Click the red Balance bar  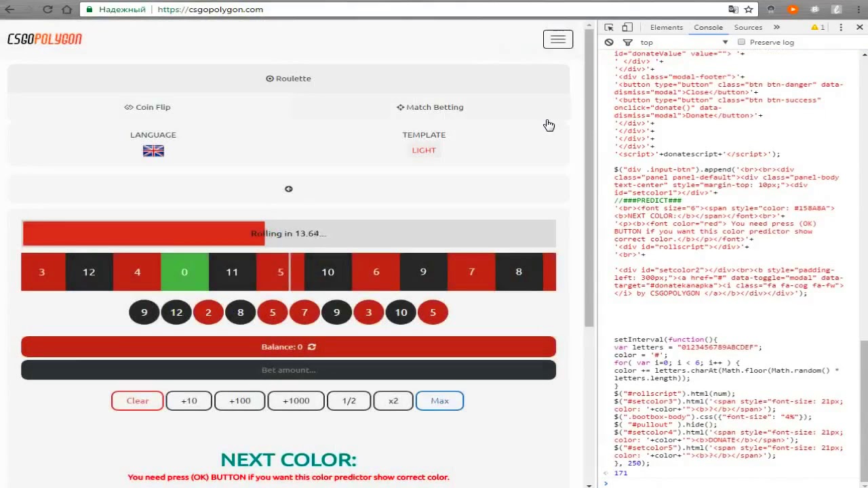pos(288,347)
